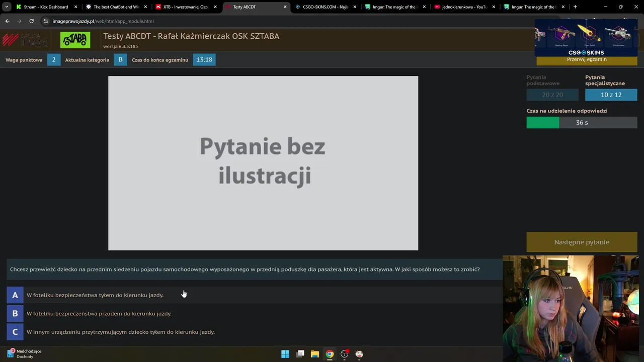This screenshot has width=644, height=362.
Task: Select answer text przodem do kierunku jazdy
Action: pos(99,313)
